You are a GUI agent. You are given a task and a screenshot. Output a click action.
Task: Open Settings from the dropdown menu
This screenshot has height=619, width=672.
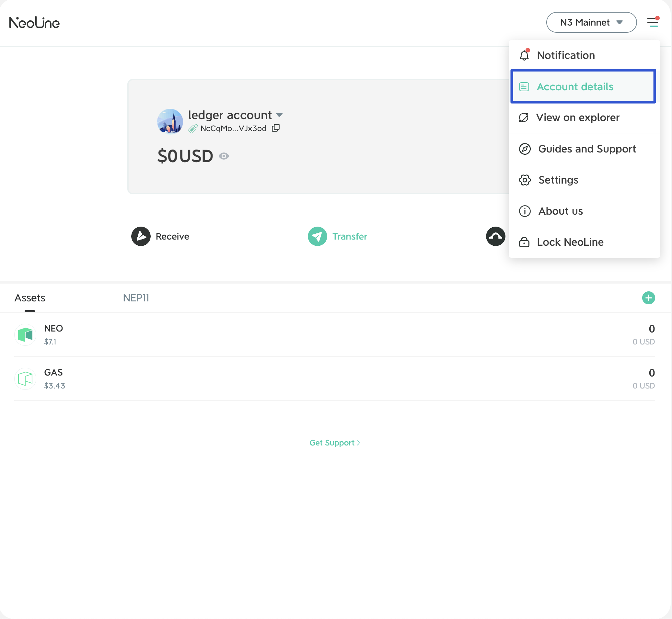(x=558, y=180)
